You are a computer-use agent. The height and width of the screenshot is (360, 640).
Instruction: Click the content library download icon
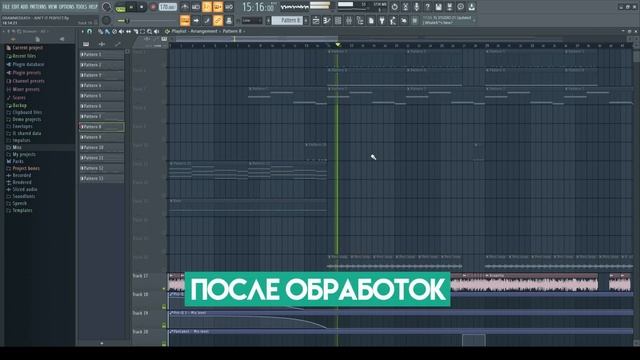point(471,7)
